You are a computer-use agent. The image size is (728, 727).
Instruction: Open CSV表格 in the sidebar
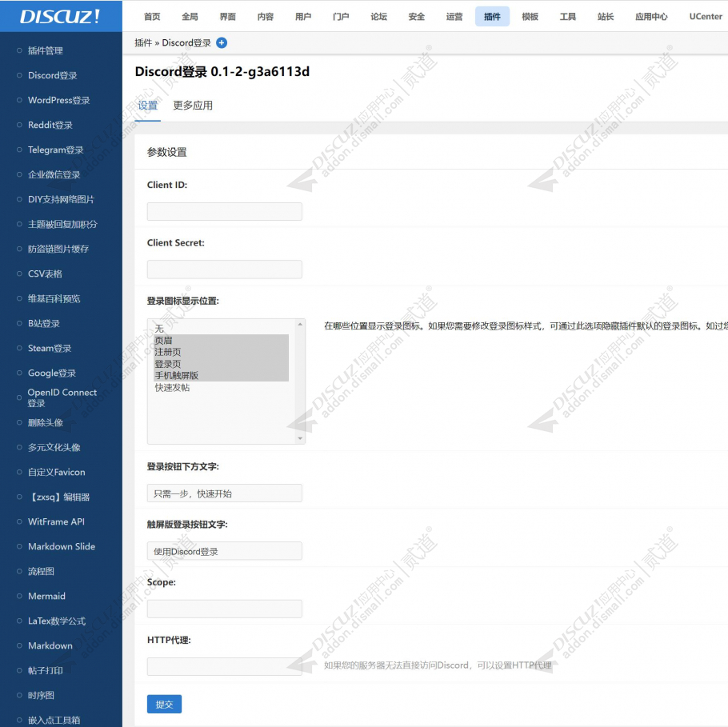click(x=45, y=274)
